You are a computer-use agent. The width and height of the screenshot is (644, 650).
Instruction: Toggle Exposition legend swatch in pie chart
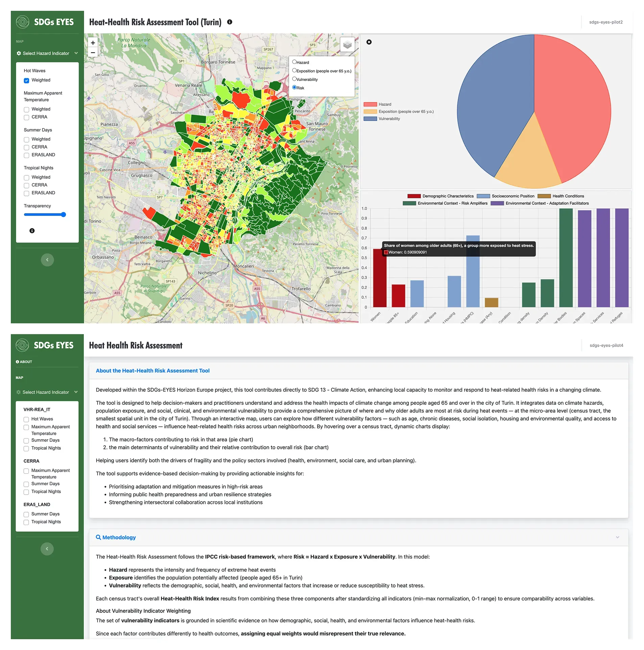[370, 111]
